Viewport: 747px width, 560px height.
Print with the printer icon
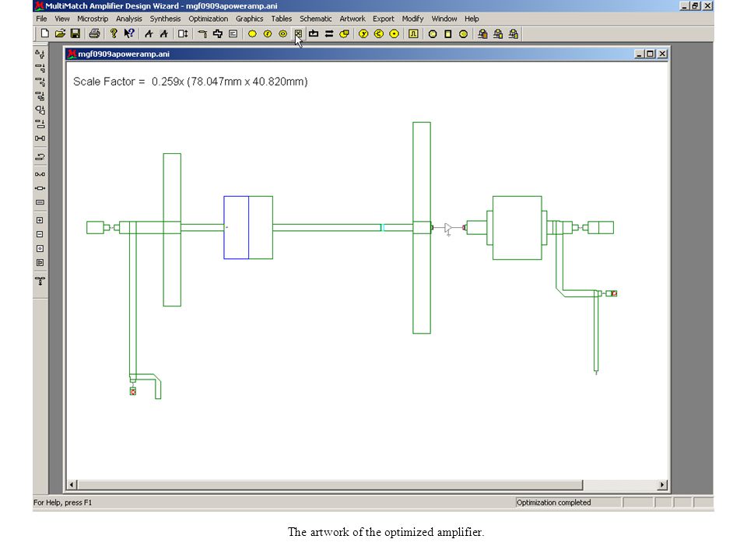[x=94, y=33]
